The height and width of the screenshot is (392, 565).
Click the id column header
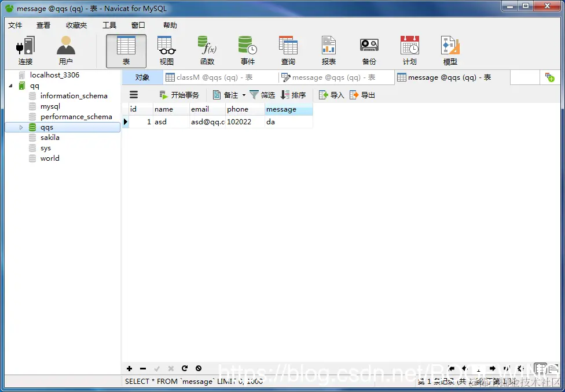141,109
